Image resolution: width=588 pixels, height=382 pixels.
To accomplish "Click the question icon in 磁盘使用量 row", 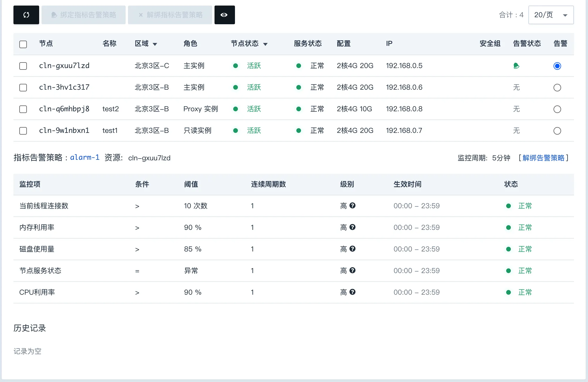I will [x=352, y=249].
